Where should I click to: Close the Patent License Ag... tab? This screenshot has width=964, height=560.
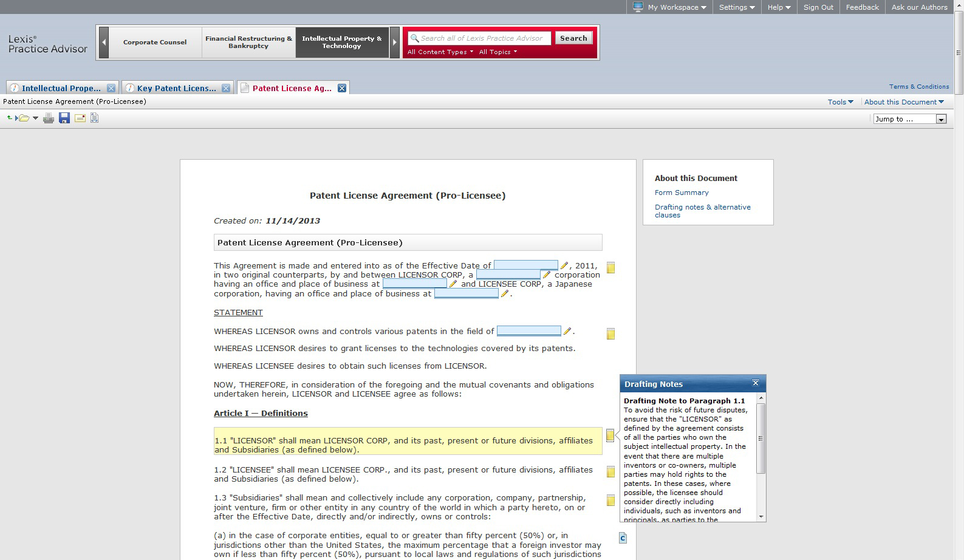coord(342,88)
